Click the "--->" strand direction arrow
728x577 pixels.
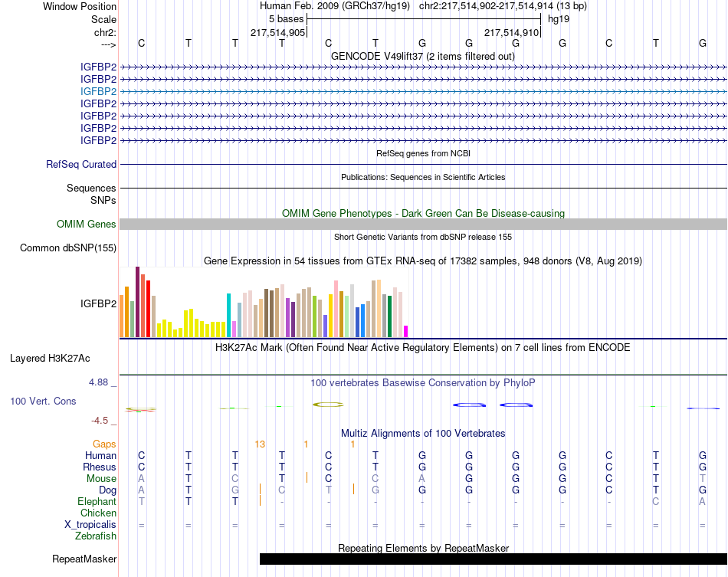tap(108, 44)
